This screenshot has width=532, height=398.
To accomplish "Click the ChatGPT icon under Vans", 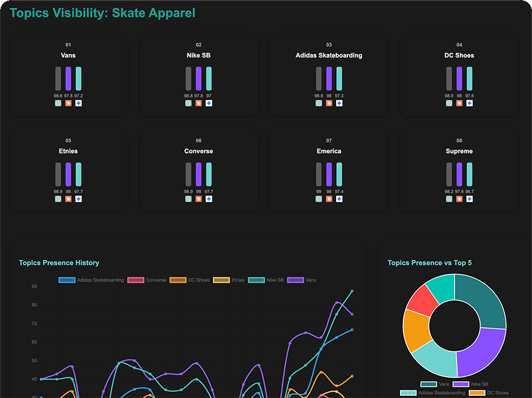I will (x=58, y=103).
